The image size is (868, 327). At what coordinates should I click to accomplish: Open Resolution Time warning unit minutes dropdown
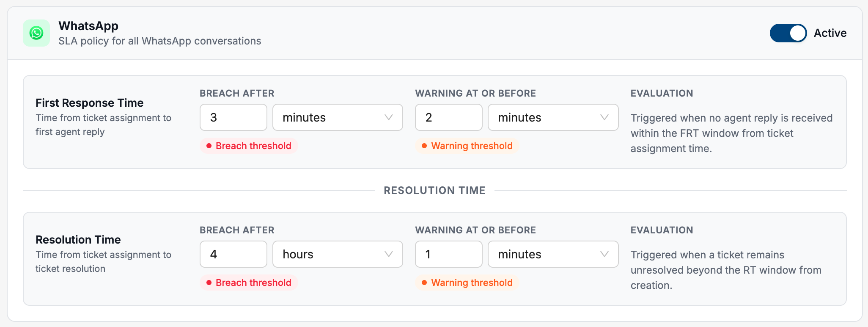(x=553, y=254)
